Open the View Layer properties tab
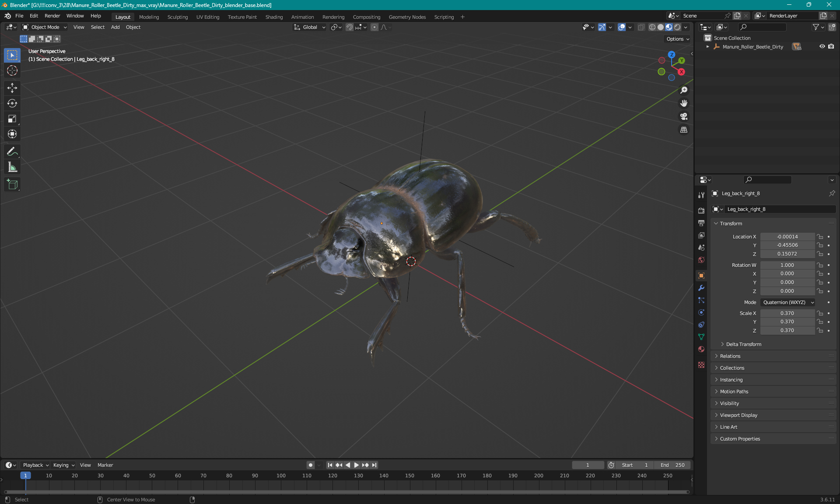This screenshot has height=504, width=840. [701, 235]
